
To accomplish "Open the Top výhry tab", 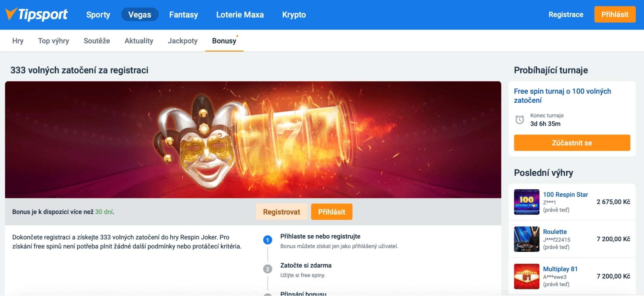I will pos(53,41).
